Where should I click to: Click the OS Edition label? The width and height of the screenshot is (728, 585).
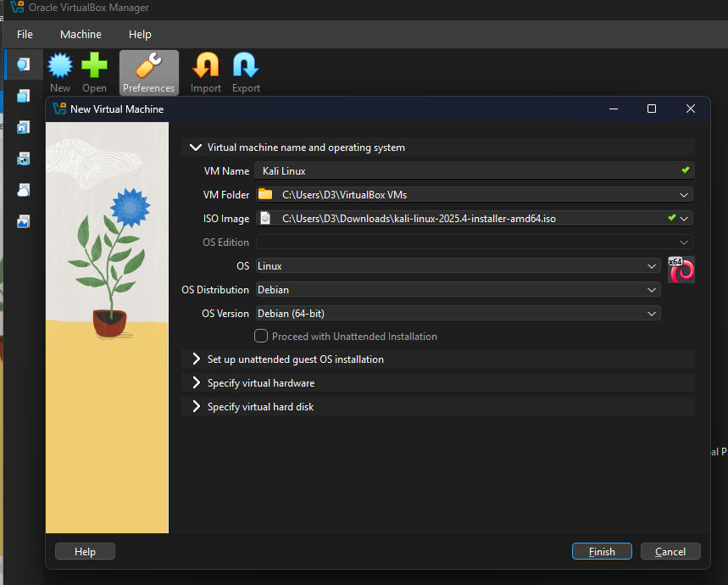pyautogui.click(x=225, y=242)
